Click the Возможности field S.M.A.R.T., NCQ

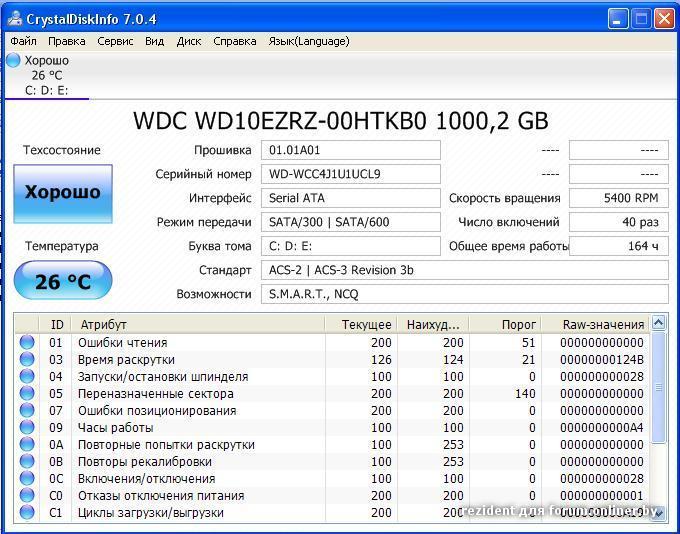[464, 294]
